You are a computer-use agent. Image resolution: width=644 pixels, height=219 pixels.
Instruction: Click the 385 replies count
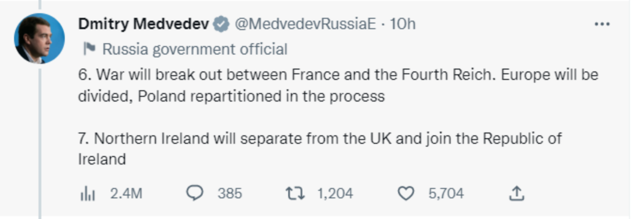[230, 193]
